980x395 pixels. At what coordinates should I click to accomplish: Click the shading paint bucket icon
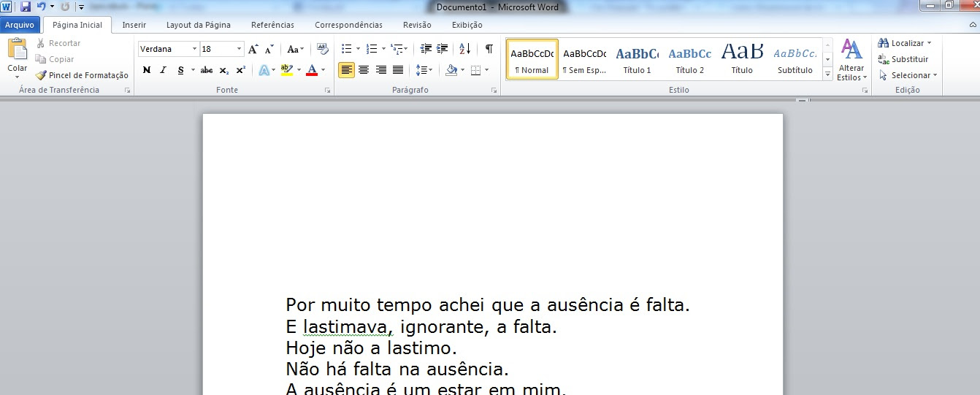coord(451,70)
